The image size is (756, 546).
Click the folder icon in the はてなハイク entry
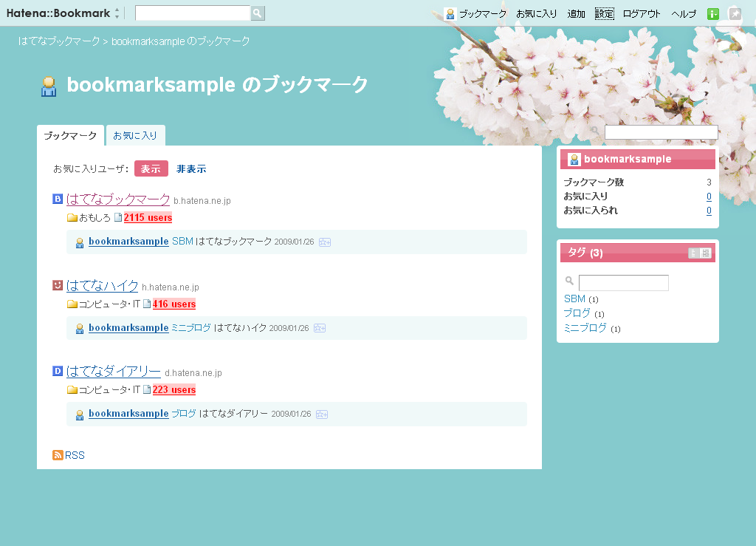point(72,304)
